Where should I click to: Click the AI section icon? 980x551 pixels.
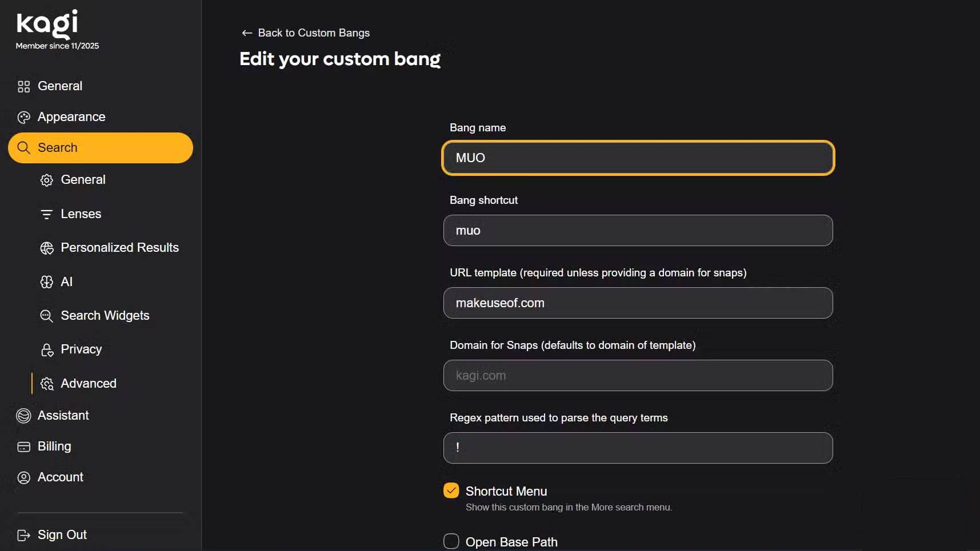(x=46, y=281)
